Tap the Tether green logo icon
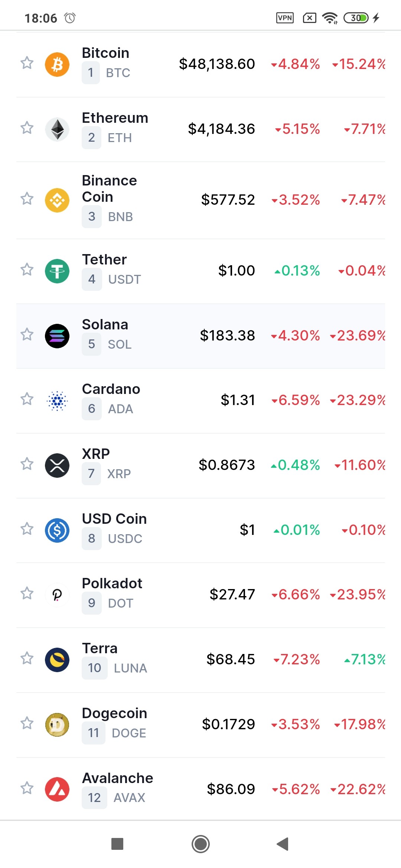401x868 pixels. 57,271
